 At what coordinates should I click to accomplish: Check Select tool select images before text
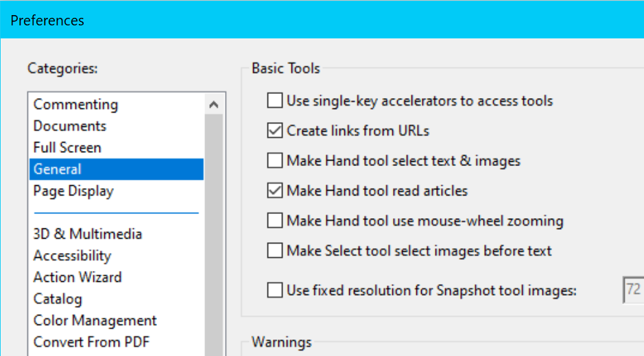275,250
